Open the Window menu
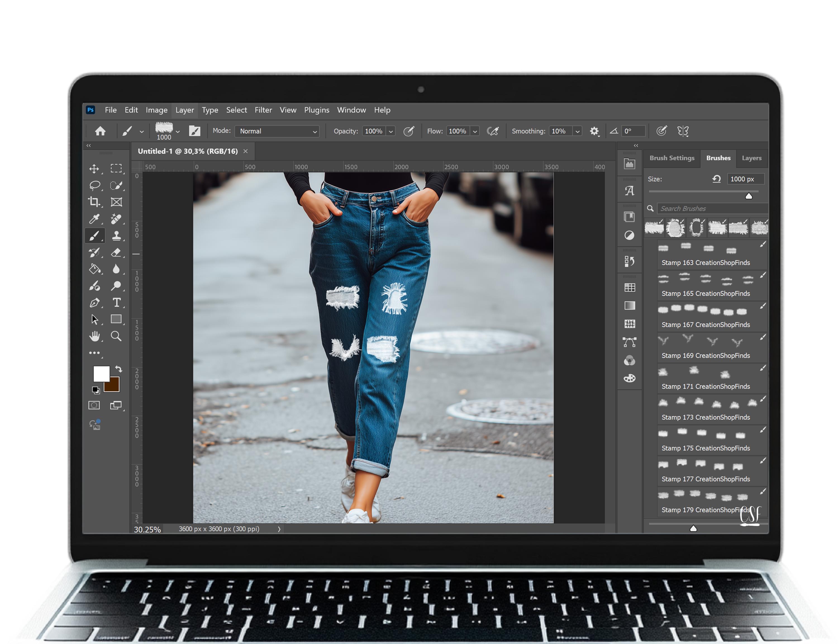The image size is (838, 644). [351, 110]
